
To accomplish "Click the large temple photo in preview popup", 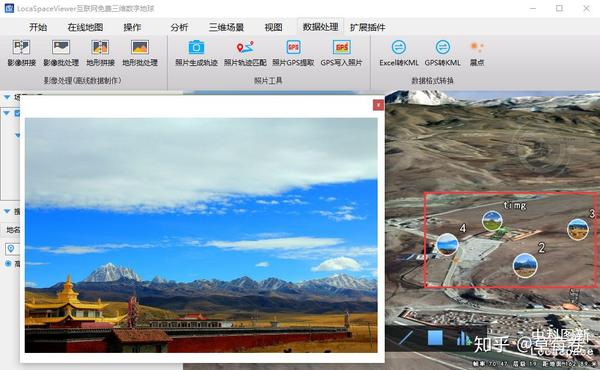I will (x=201, y=235).
